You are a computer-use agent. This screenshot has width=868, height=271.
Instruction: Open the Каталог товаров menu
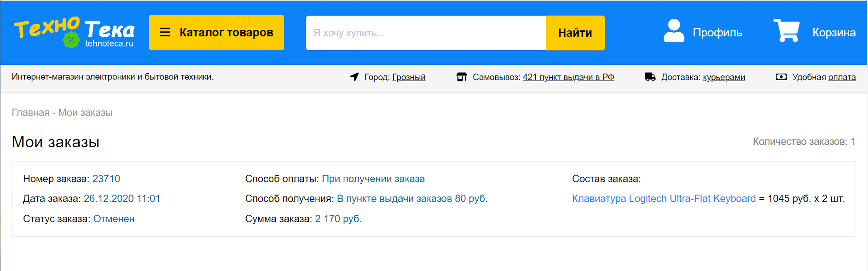coord(226,32)
